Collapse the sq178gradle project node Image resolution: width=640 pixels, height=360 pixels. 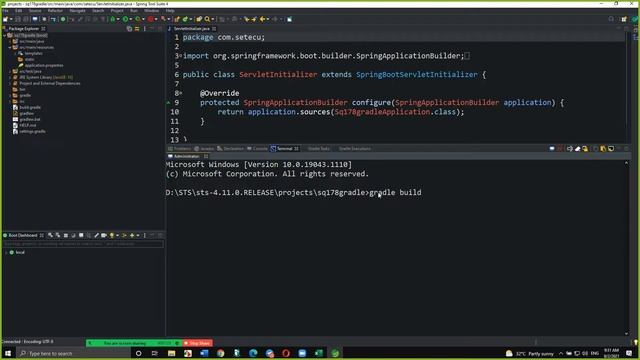(5, 36)
